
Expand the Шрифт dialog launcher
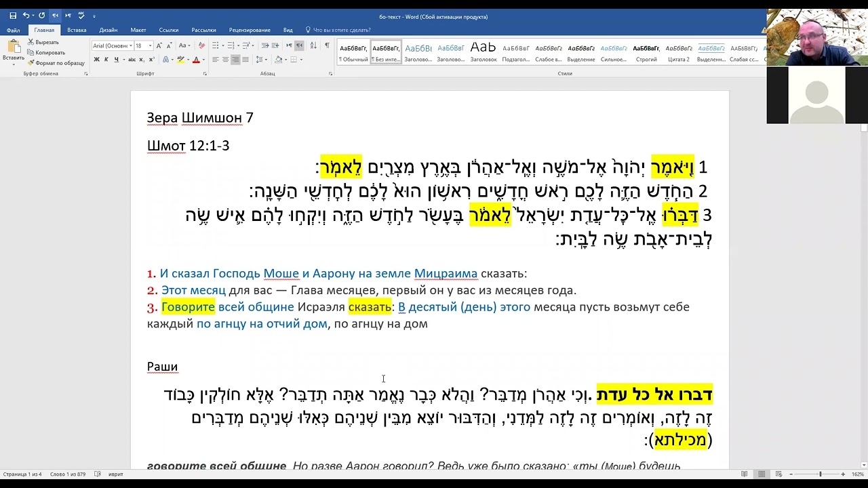pyautogui.click(x=205, y=73)
